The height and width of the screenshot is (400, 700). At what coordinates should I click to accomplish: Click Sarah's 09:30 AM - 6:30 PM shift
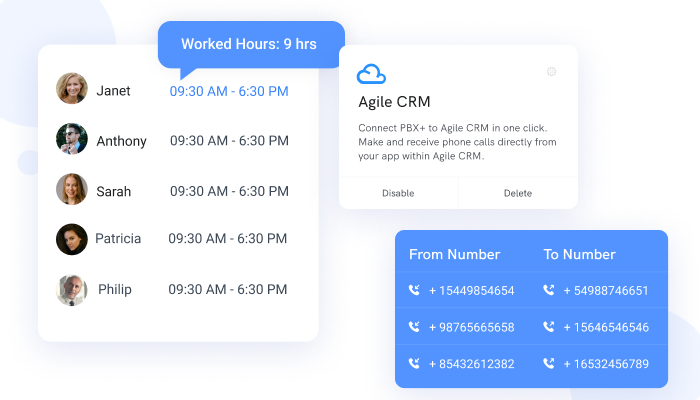pyautogui.click(x=229, y=191)
